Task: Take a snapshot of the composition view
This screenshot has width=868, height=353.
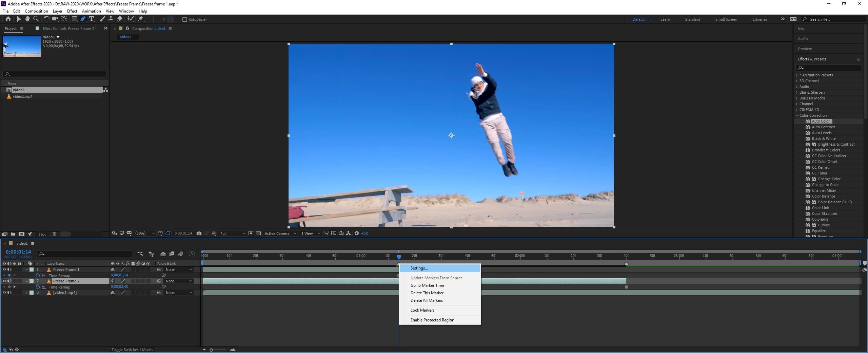Action: (x=199, y=234)
